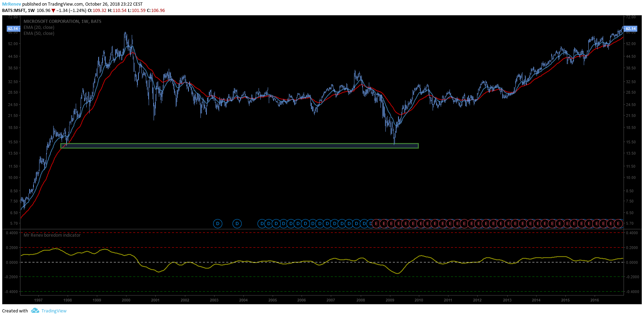644x317 pixels.
Task: Click the 1999 year label on time axis
Action: tap(97, 300)
